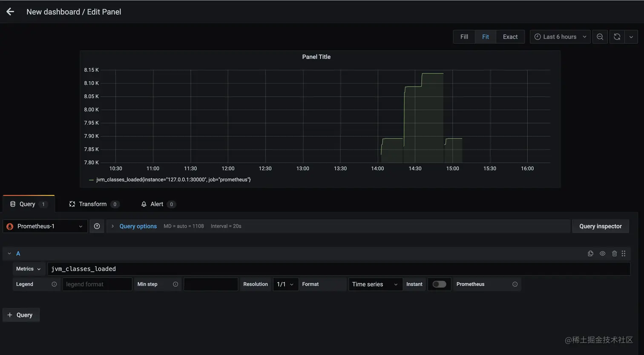
Task: Toggle the Instant switch
Action: coord(439,284)
